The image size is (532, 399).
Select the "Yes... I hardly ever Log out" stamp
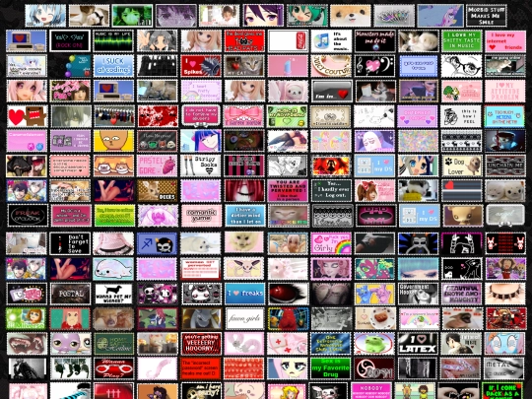point(331,191)
